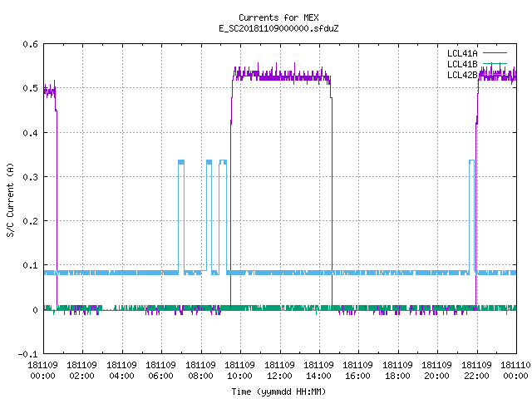The width and height of the screenshot is (532, 399).
Task: Click y-axis tick value 0.1
Action: (30, 265)
